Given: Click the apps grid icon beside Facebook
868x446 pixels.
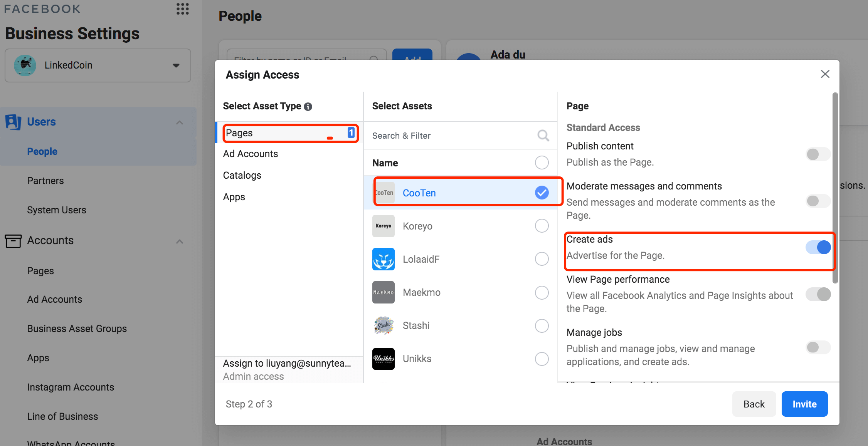Looking at the screenshot, I should coord(183,9).
